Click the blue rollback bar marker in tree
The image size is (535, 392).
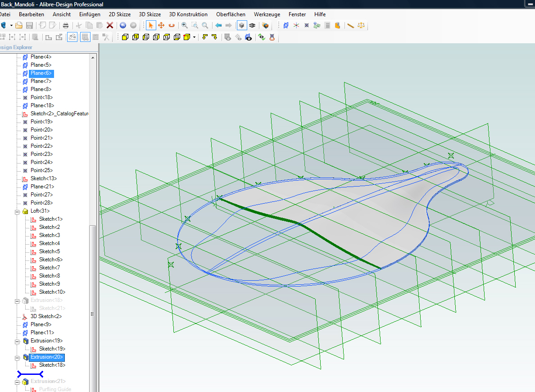pyautogui.click(x=30, y=374)
